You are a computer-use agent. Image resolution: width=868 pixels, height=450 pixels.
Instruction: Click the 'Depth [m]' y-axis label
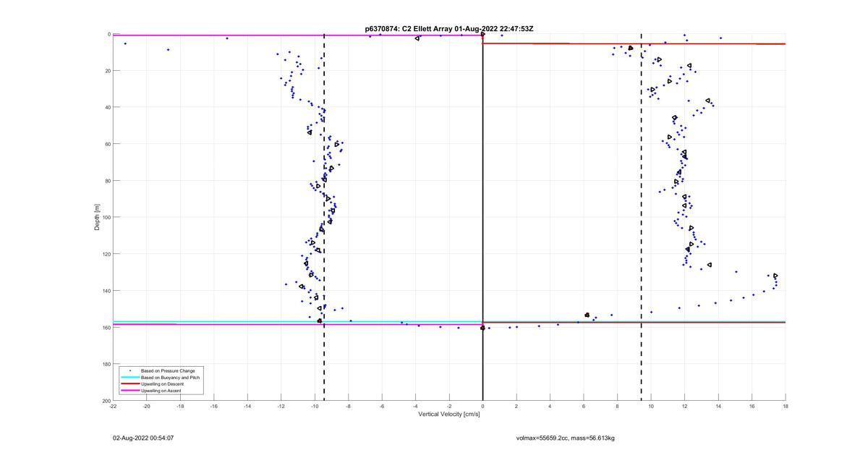pos(96,217)
